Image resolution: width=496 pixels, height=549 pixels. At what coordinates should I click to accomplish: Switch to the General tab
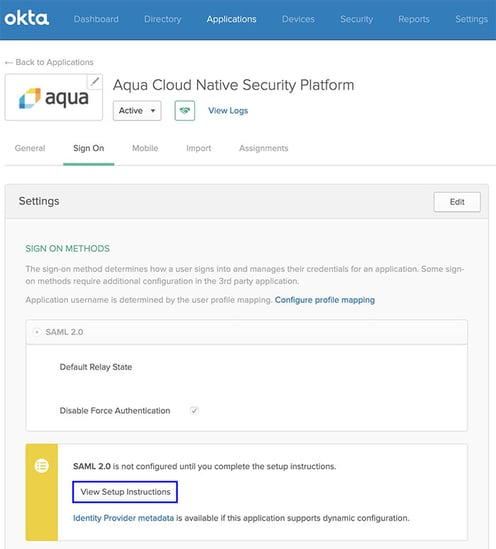(x=30, y=148)
